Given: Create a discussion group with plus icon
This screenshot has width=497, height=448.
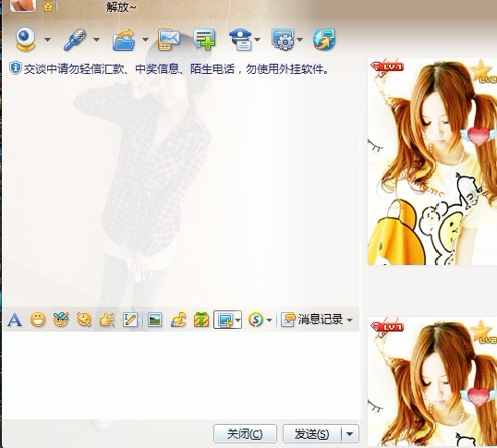Looking at the screenshot, I should click(x=204, y=40).
